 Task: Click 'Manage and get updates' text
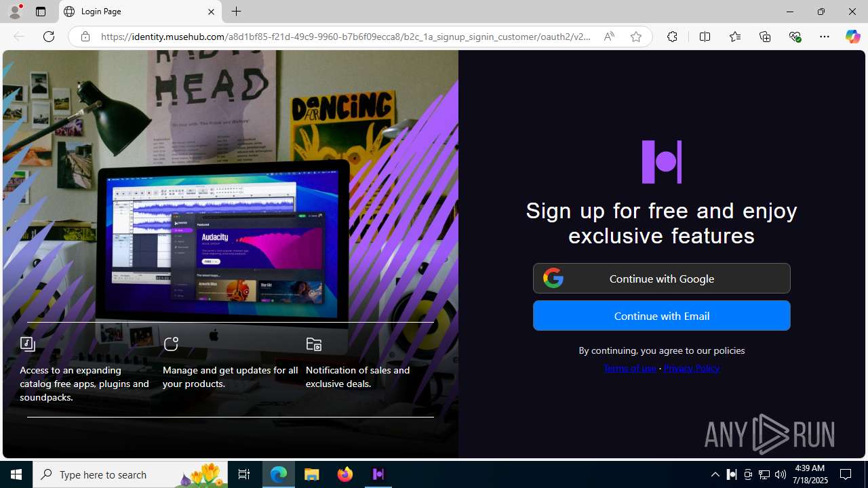[231, 377]
